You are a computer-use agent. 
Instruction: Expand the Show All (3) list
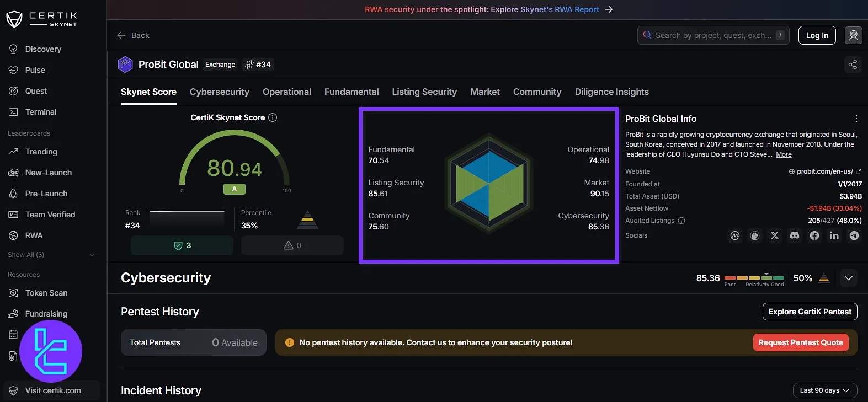click(x=51, y=255)
